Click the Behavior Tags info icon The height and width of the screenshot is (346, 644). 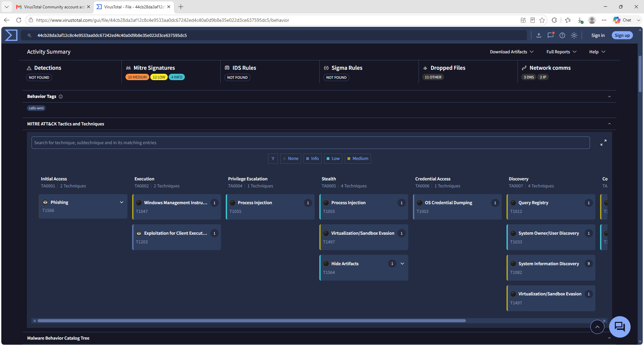click(x=61, y=97)
